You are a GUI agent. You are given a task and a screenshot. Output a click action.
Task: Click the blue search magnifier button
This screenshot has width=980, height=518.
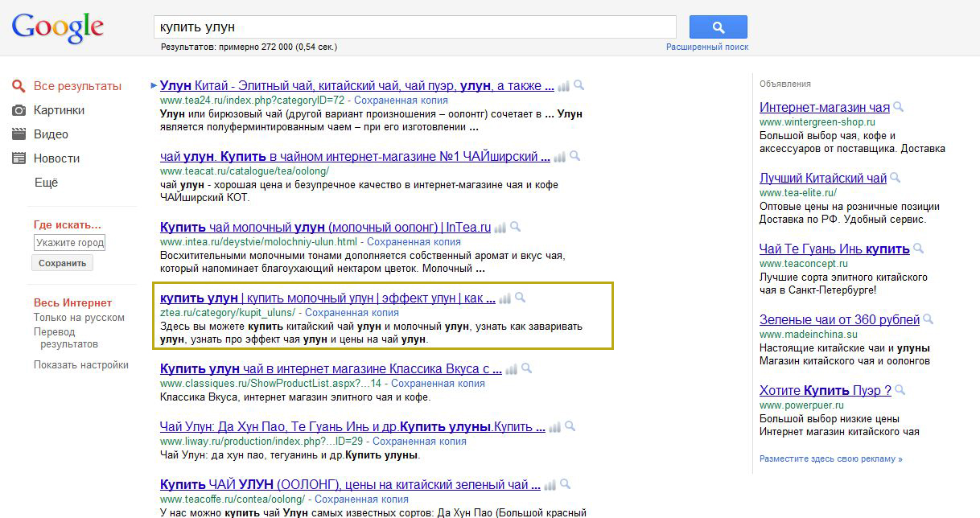click(718, 27)
